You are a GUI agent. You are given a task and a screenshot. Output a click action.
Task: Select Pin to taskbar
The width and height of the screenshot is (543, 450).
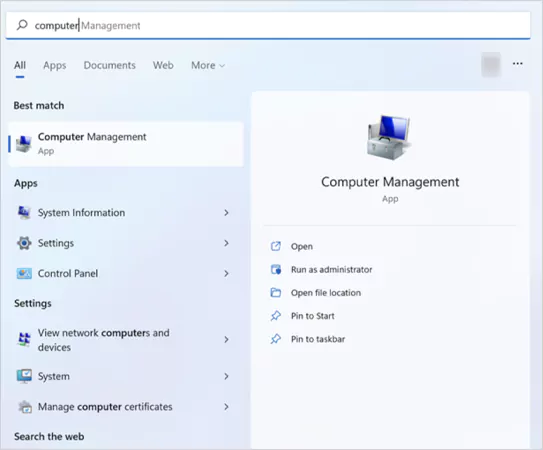(318, 339)
